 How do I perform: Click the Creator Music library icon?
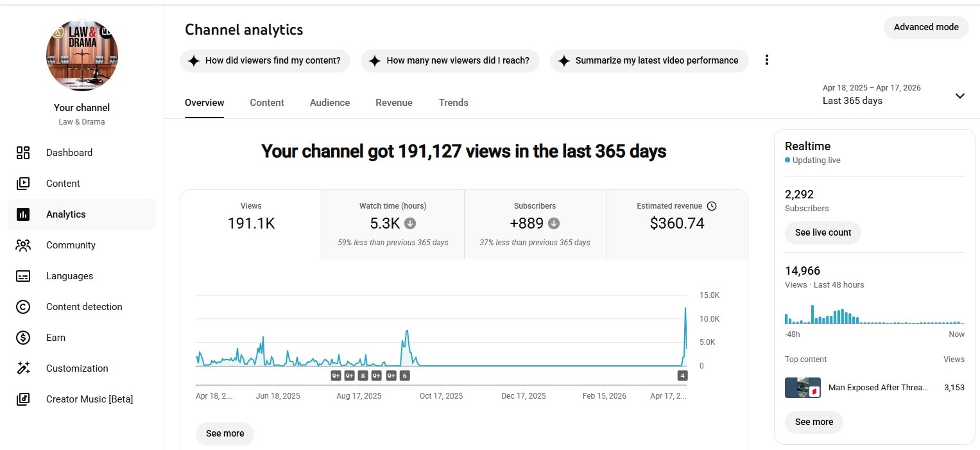click(x=23, y=399)
